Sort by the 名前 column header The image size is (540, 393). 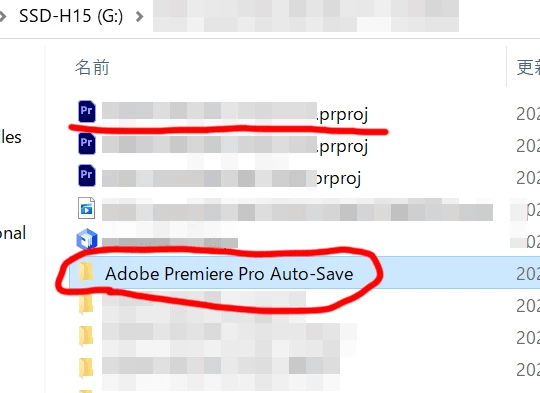92,67
